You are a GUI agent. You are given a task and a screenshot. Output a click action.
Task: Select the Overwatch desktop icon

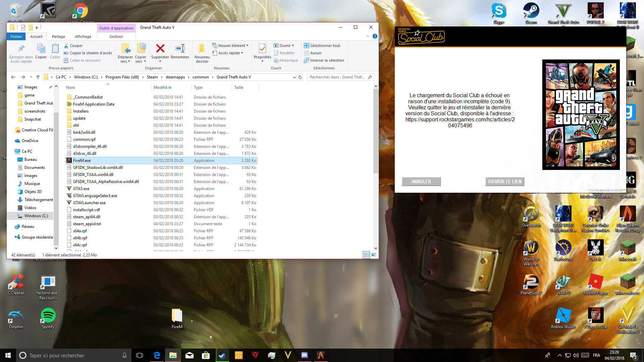[531, 217]
